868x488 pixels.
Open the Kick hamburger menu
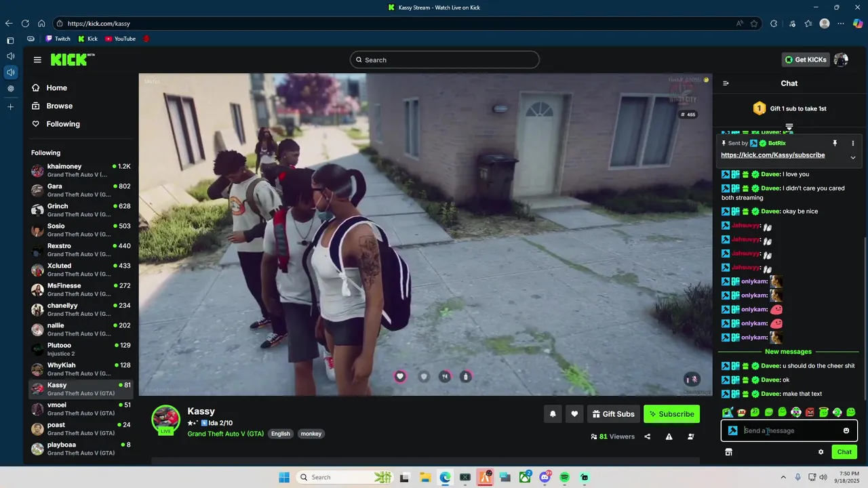click(x=37, y=60)
